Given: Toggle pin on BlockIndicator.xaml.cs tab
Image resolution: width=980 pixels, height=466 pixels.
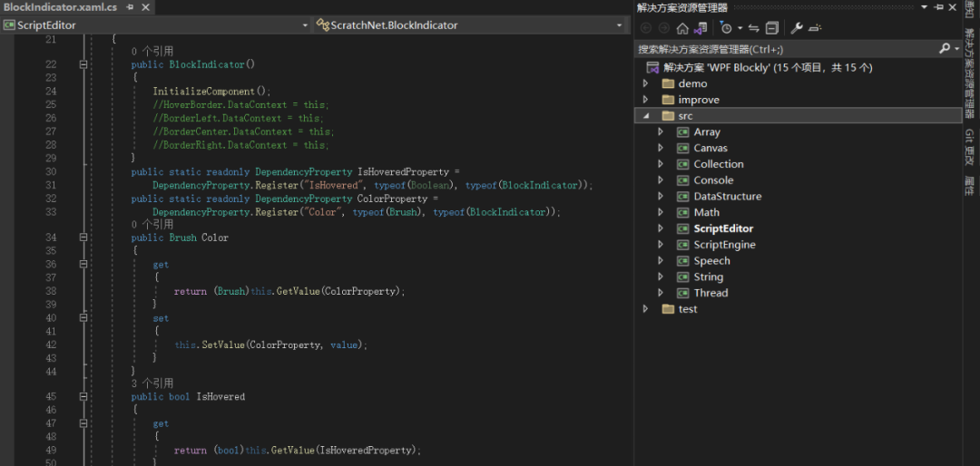Looking at the screenshot, I should (x=130, y=7).
